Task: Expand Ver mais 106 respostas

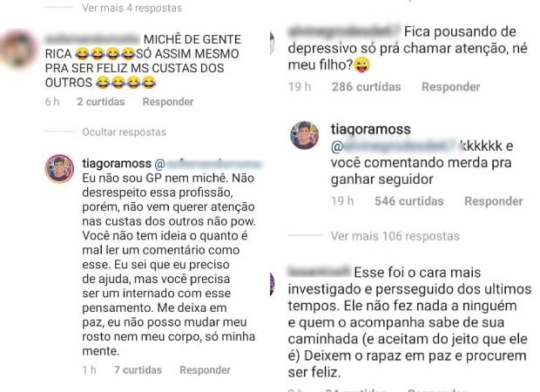Action: tap(395, 236)
